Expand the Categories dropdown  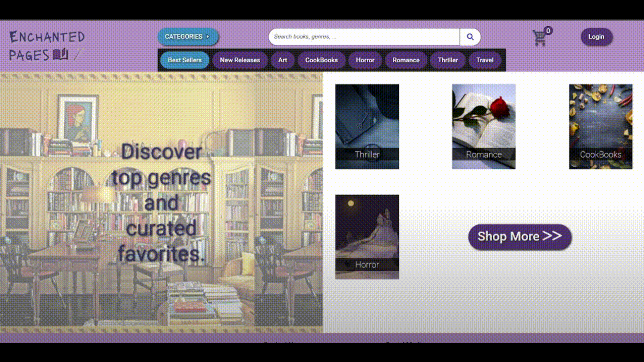coord(188,37)
